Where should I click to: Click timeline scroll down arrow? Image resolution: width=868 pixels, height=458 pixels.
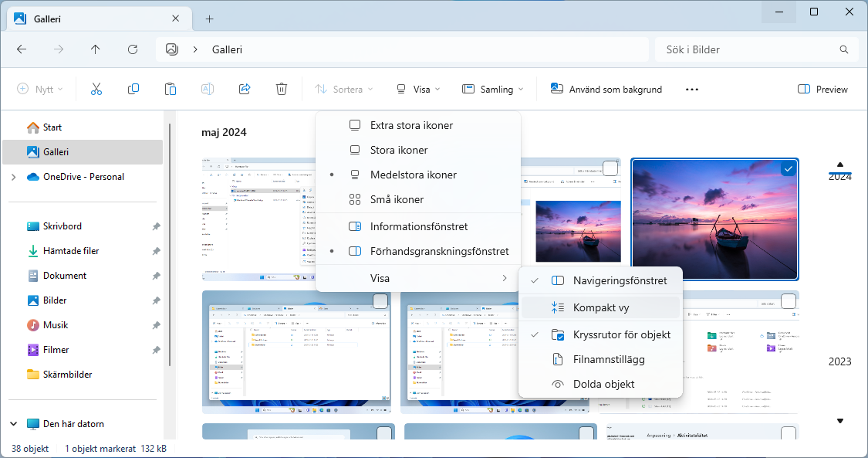pos(839,421)
